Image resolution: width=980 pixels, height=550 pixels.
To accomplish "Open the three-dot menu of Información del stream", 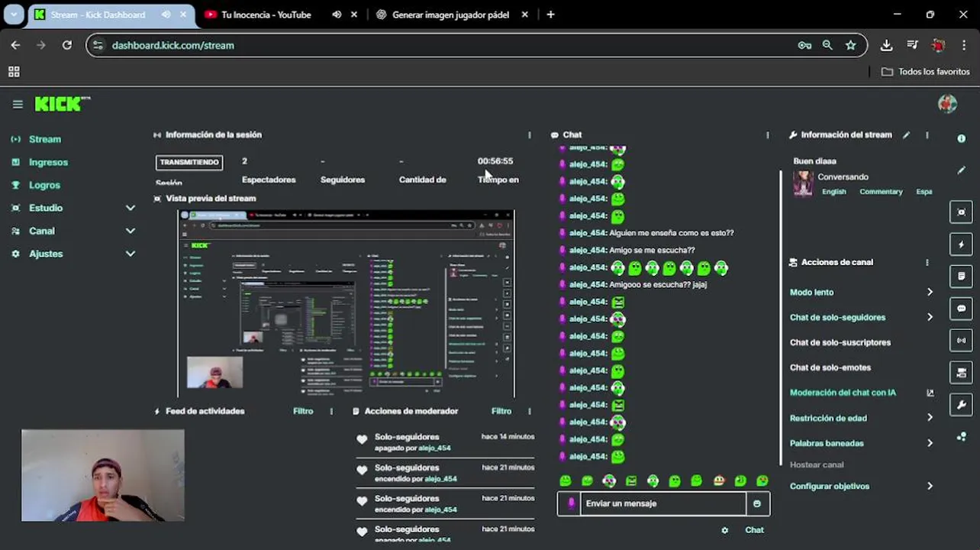I will point(927,135).
